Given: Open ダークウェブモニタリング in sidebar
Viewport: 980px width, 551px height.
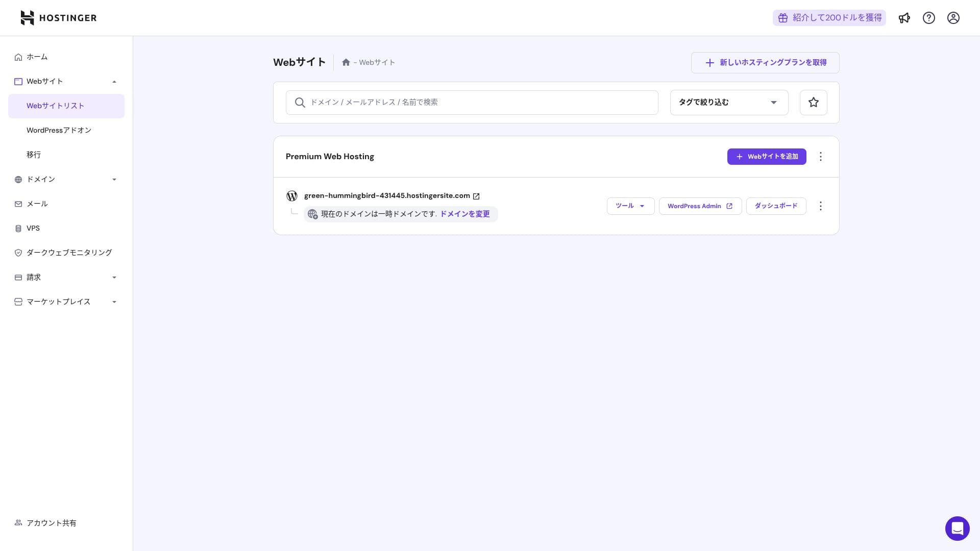Looking at the screenshot, I should point(66,253).
